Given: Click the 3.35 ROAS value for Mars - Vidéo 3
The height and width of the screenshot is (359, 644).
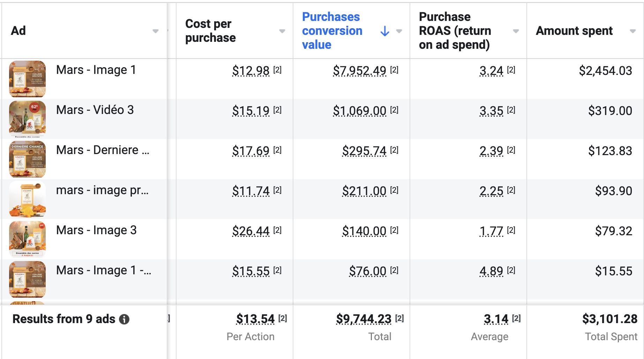Looking at the screenshot, I should (491, 111).
